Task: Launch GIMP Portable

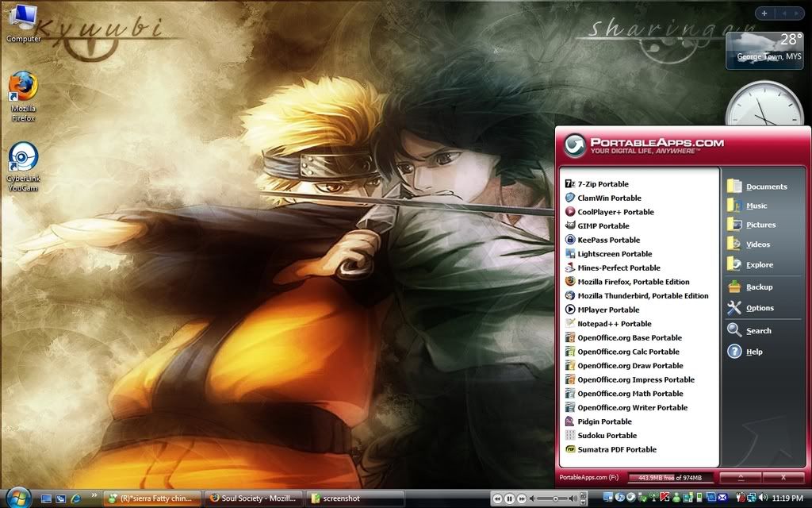Action: click(x=596, y=226)
